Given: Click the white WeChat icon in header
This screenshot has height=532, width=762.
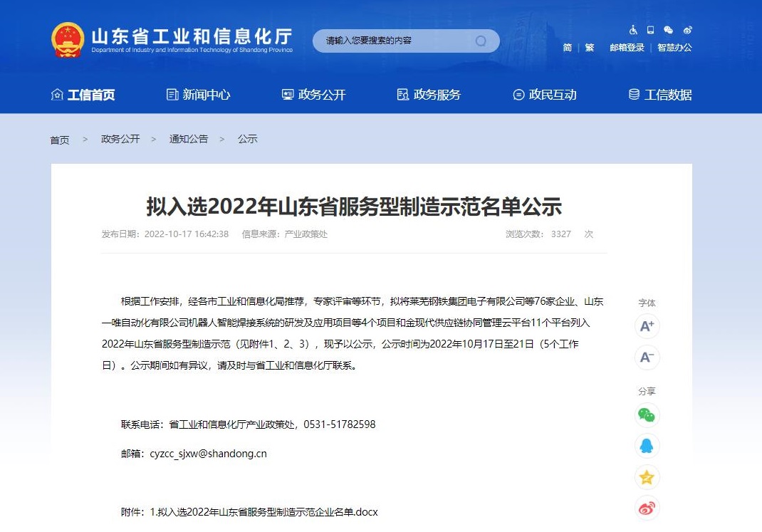Looking at the screenshot, I should (668, 30).
